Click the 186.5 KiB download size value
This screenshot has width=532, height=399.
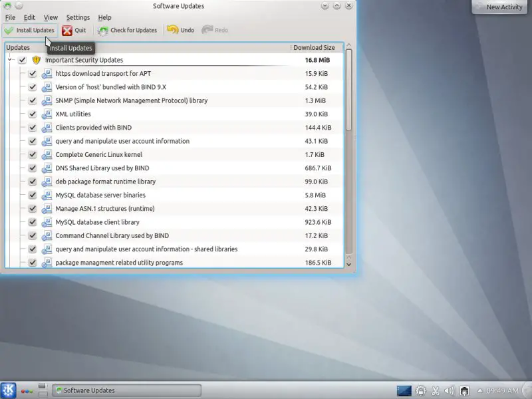pyautogui.click(x=318, y=263)
